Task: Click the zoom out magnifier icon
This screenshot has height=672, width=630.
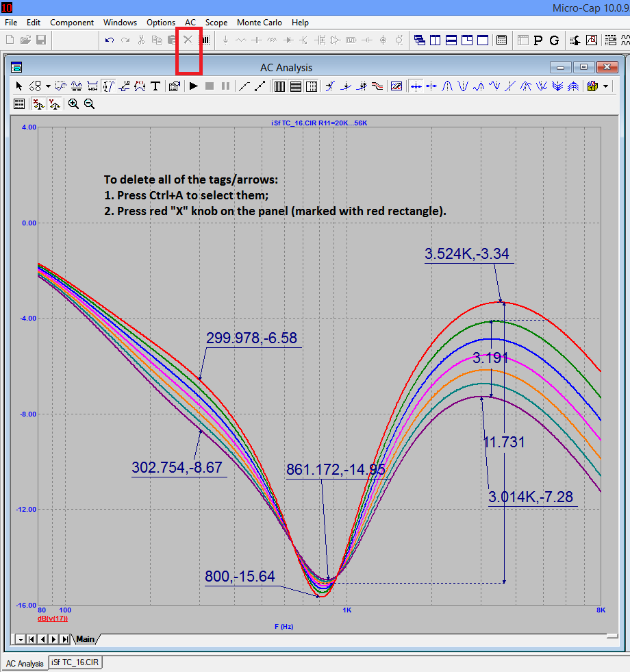Action: tap(89, 104)
